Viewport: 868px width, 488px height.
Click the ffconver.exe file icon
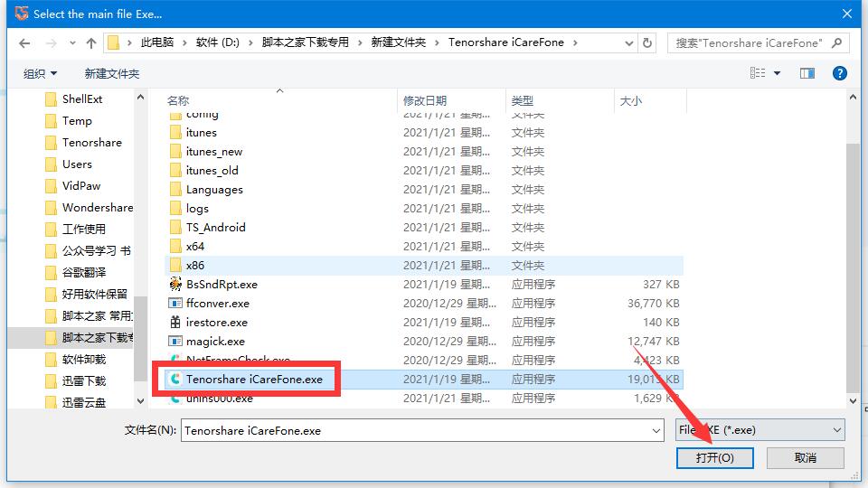point(175,304)
